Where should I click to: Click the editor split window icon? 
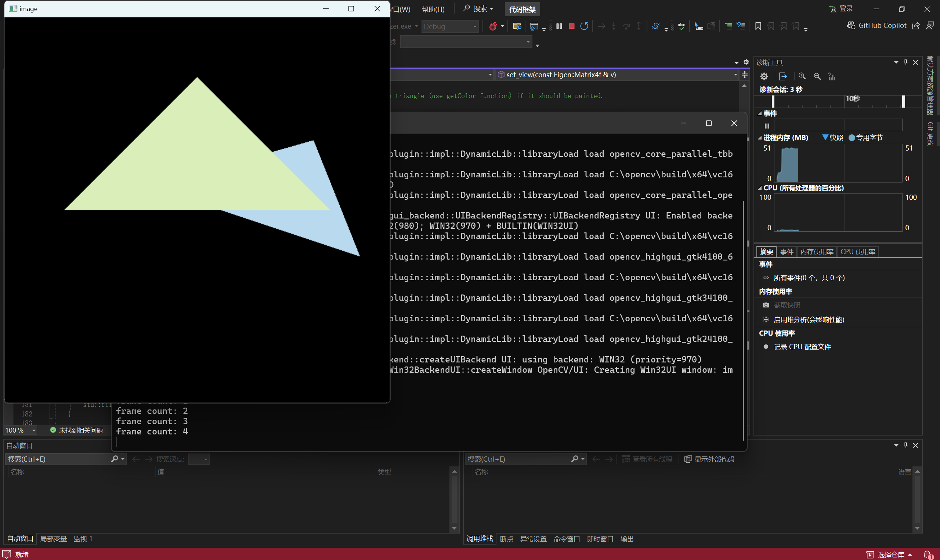[745, 75]
